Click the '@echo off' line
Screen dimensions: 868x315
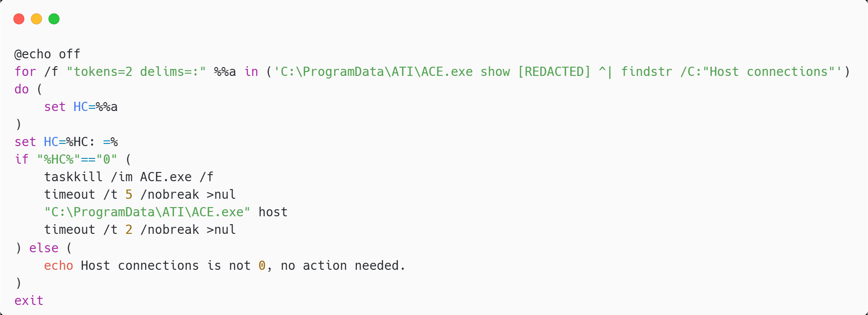pos(47,54)
